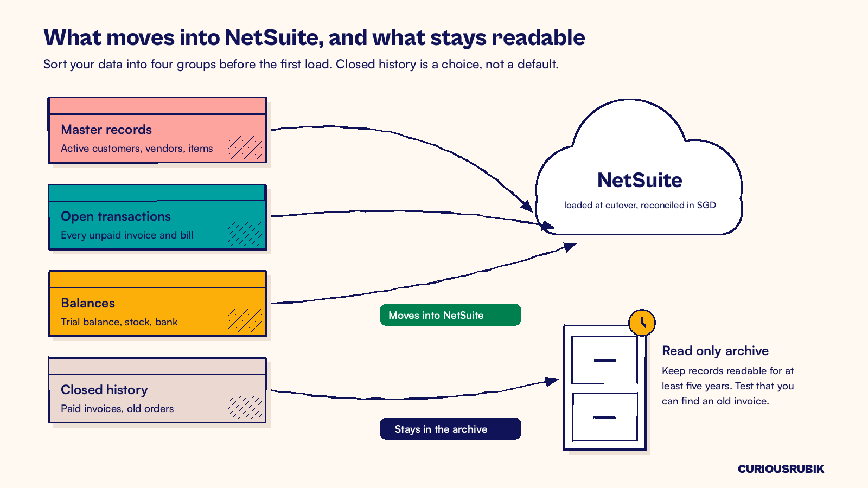
Task: Click 'Active customers, vendors, items' text
Action: pyautogui.click(x=137, y=149)
